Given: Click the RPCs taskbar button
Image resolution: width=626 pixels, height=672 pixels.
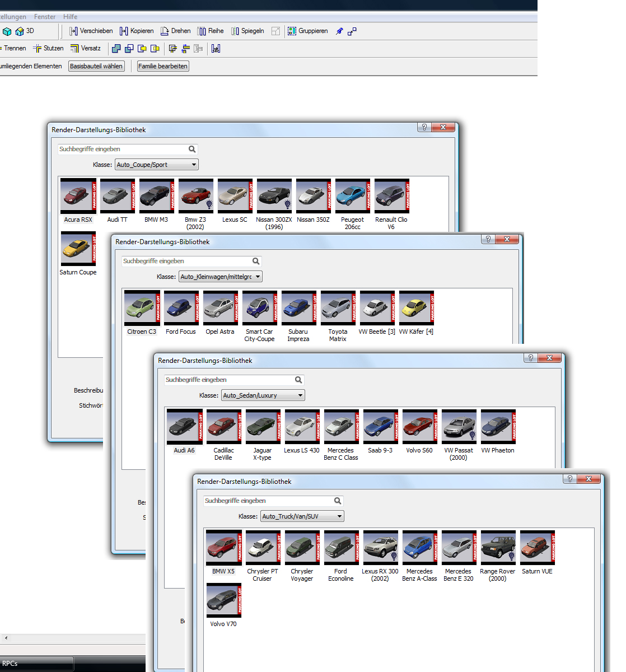Looking at the screenshot, I should click(36, 664).
